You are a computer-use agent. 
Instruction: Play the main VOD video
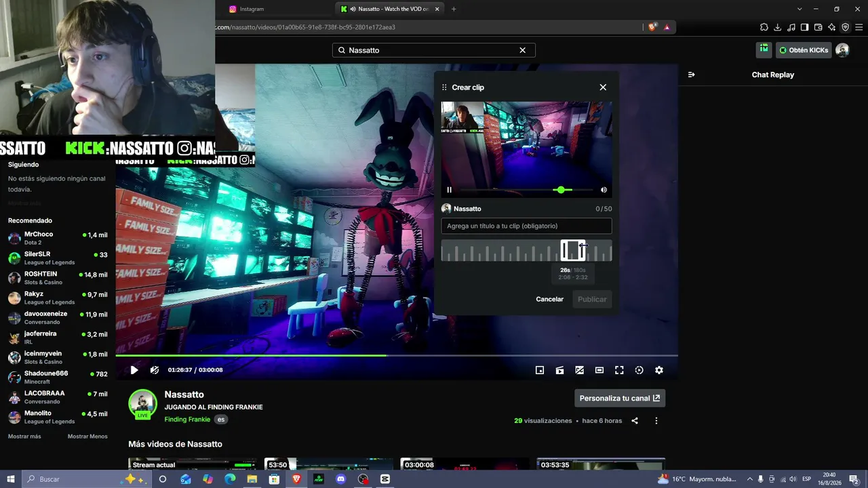134,370
